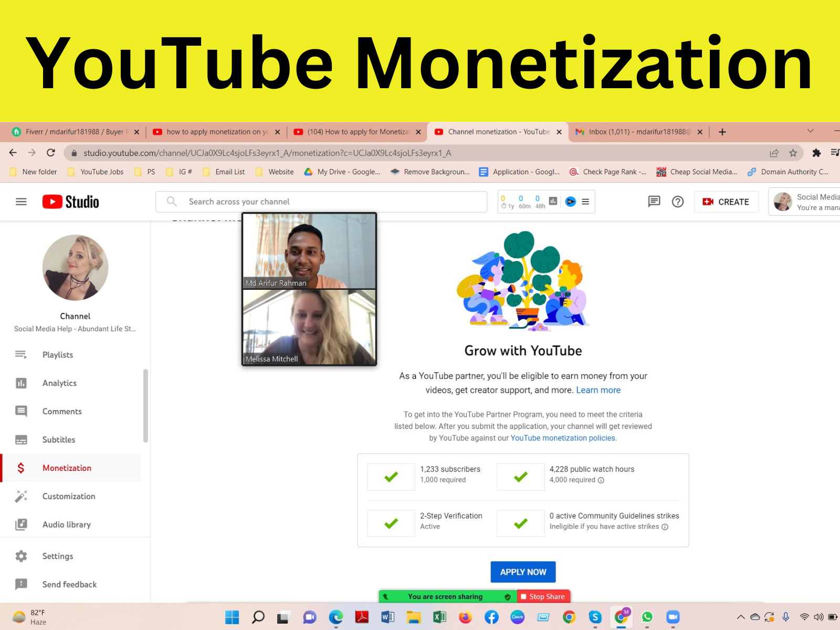This screenshot has width=840, height=630.
Task: Open Settings gear in the sidebar
Action: tap(21, 556)
